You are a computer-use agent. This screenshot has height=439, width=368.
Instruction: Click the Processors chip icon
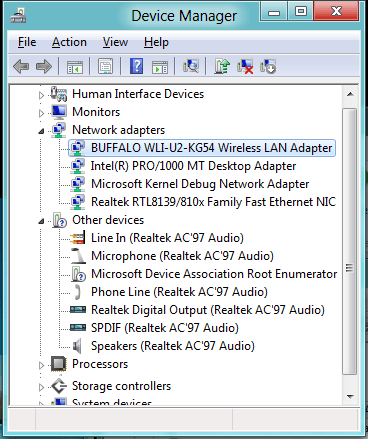click(59, 364)
